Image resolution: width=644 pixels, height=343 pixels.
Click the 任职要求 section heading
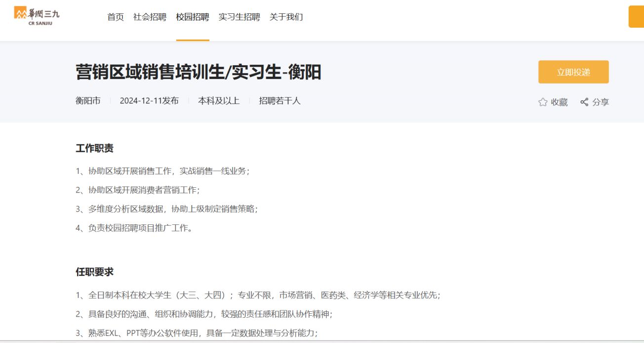coord(94,272)
